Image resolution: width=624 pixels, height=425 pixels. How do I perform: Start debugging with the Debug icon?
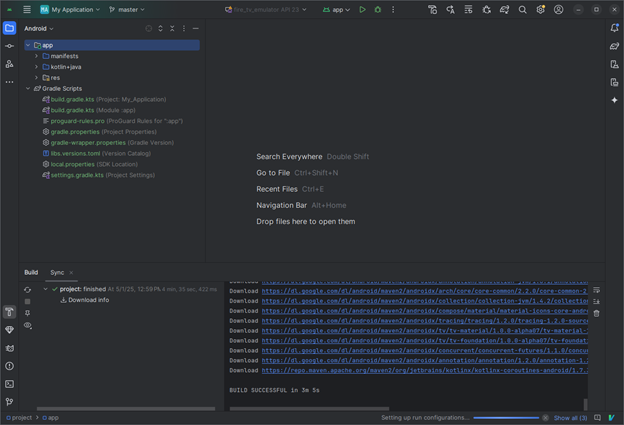click(x=377, y=10)
